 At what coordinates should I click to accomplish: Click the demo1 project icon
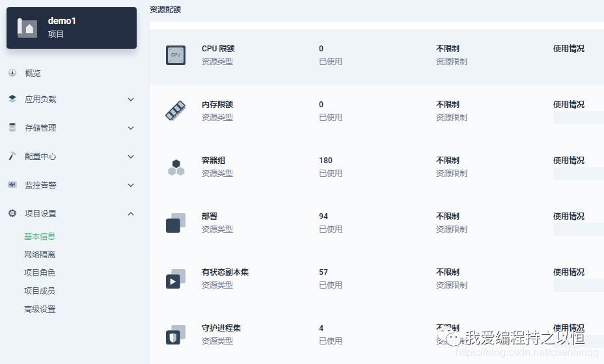27,28
